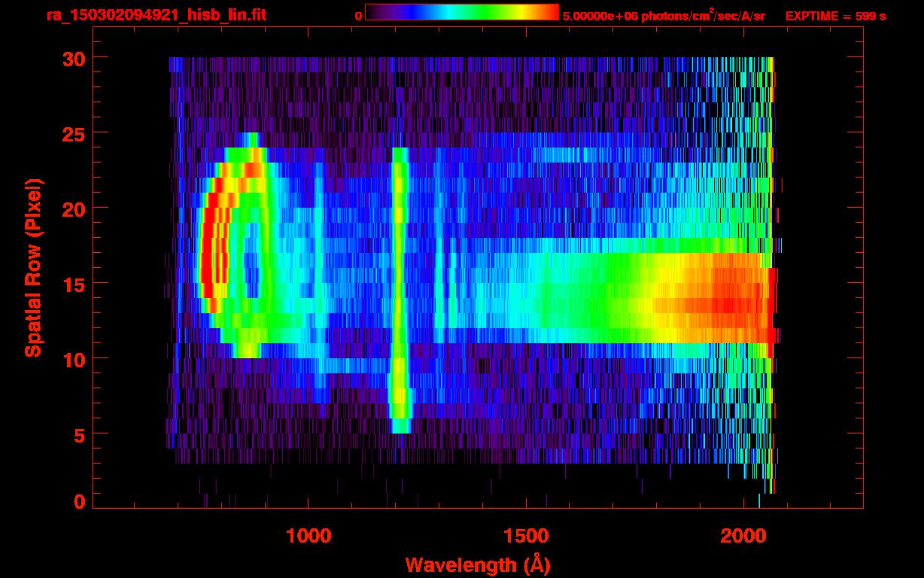Click the 25 tick label on the spatial row axis
This screenshot has height=578, width=924.
[x=74, y=133]
